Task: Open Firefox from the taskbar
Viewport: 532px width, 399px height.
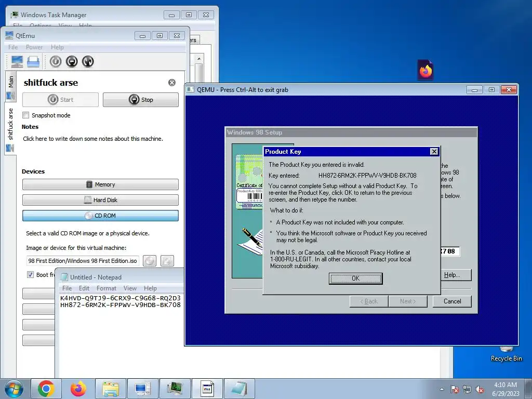Action: point(78,389)
